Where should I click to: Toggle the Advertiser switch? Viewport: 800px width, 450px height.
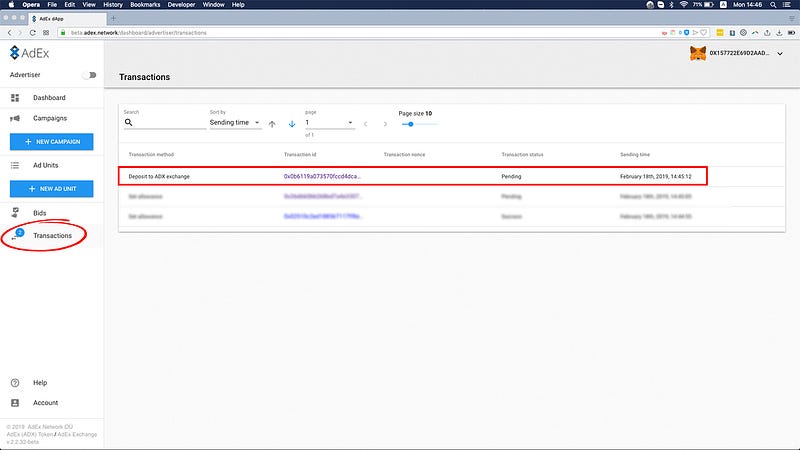coord(90,75)
